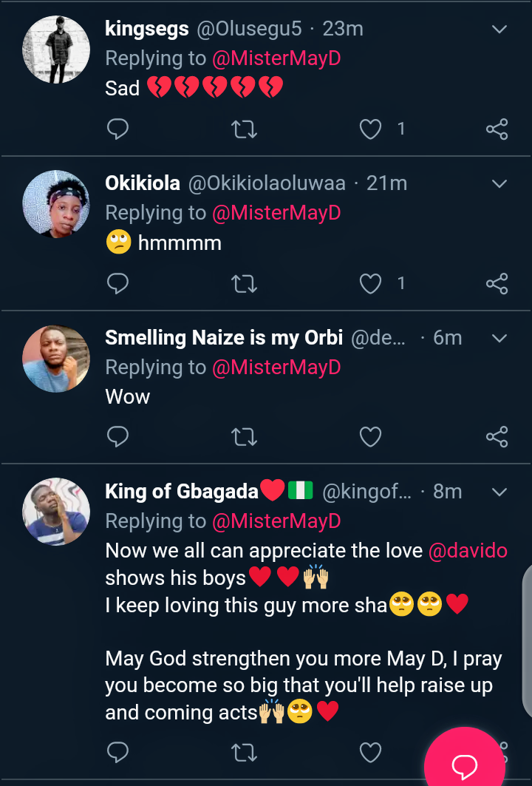The image size is (532, 786).
Task: Expand options chevron on Okikiola's tweet
Action: 499,183
